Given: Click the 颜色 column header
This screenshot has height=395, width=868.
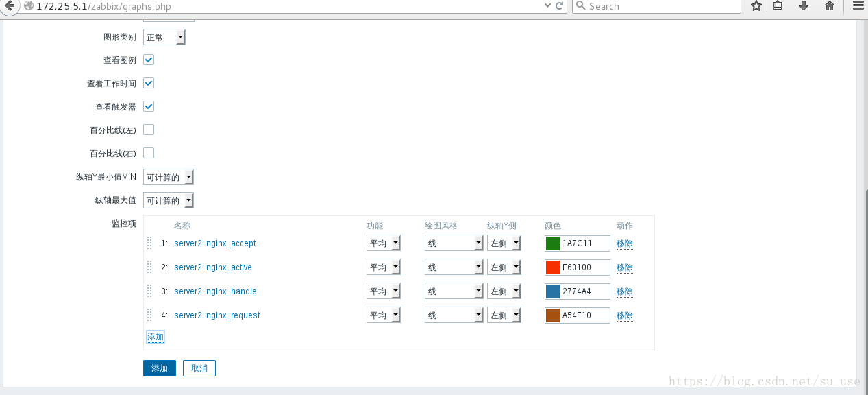Looking at the screenshot, I should coord(553,226).
